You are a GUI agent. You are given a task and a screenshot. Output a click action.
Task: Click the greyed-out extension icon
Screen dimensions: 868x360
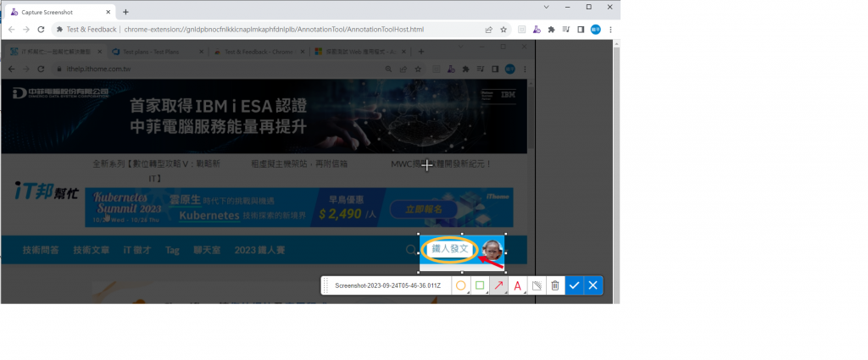click(x=521, y=30)
